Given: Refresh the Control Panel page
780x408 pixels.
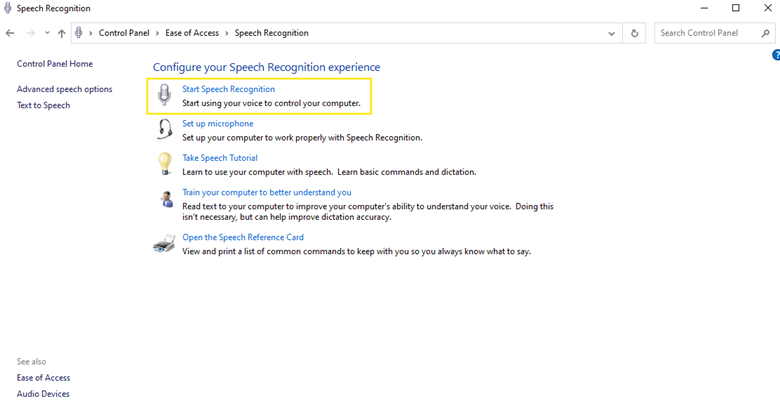Looking at the screenshot, I should 635,33.
